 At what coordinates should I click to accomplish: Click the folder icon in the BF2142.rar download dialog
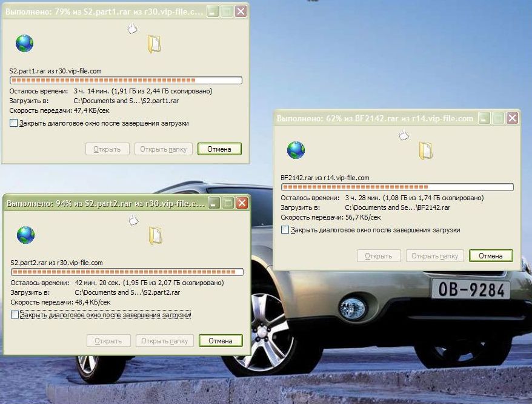[425, 150]
